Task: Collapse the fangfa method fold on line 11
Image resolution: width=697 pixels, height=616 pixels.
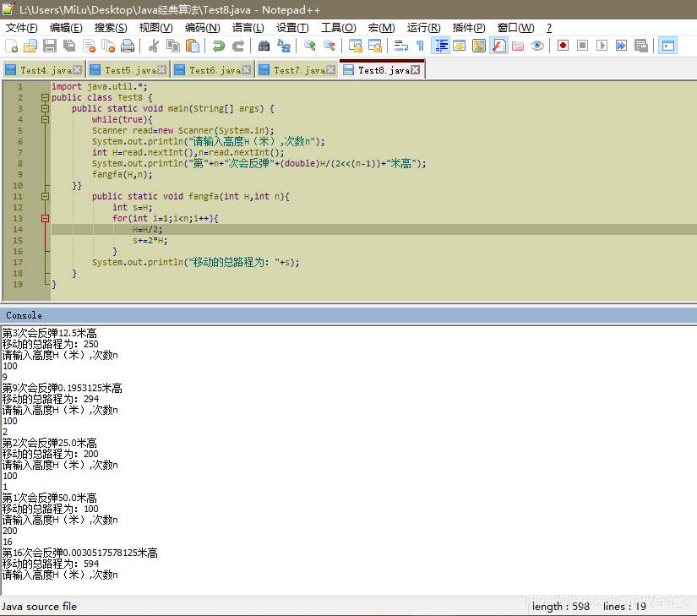Action: tap(46, 196)
